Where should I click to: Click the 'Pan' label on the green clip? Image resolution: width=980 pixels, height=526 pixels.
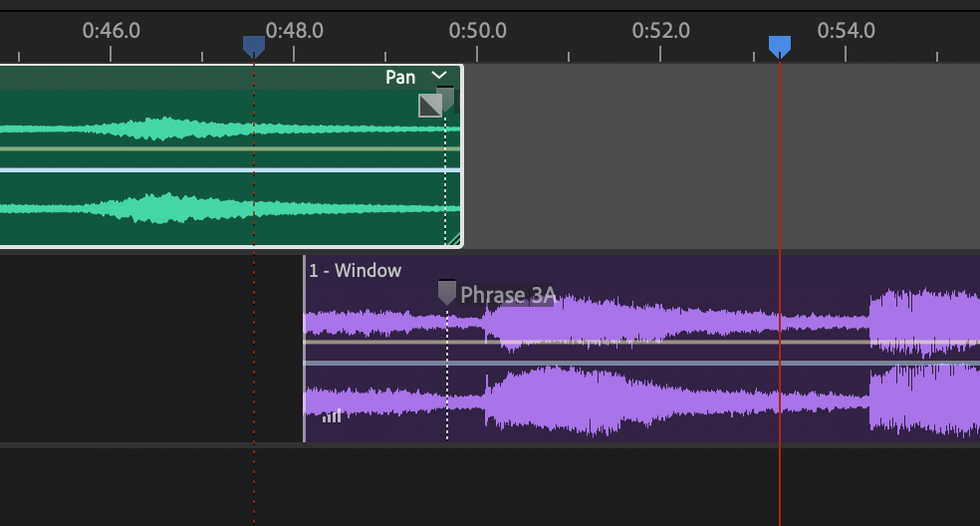(x=400, y=77)
